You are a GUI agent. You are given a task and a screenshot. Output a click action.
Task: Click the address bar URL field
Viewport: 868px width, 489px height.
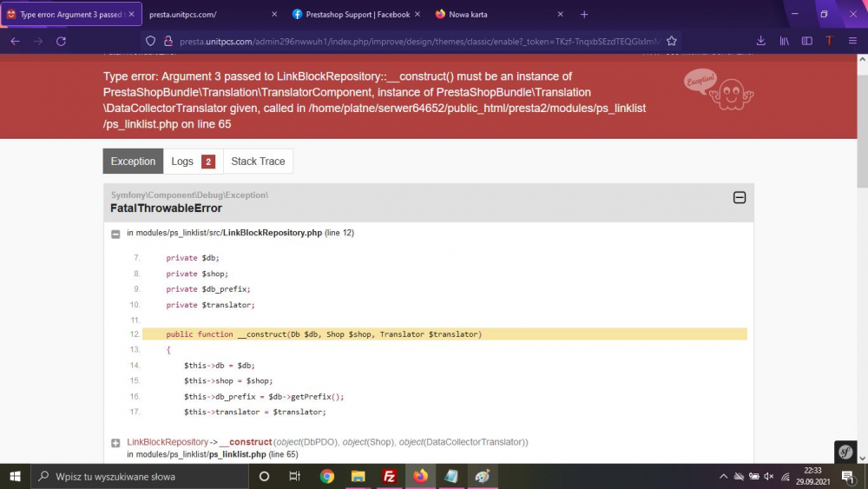[419, 41]
